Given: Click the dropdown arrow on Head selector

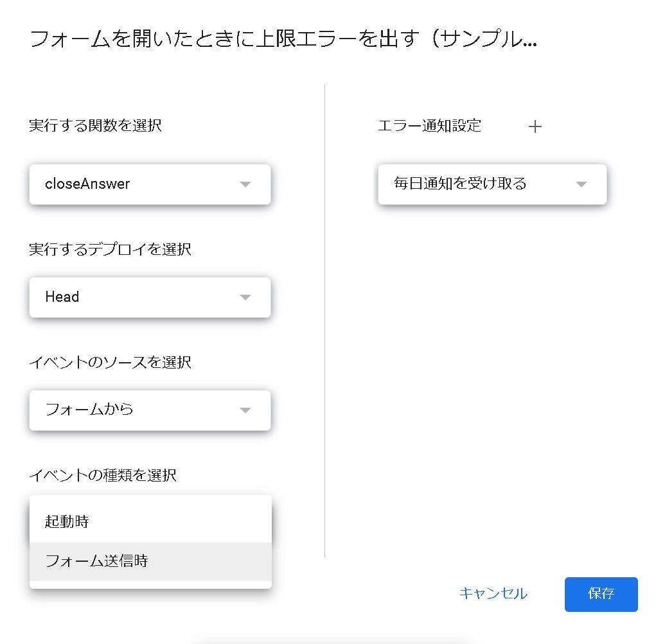Looking at the screenshot, I should tap(245, 297).
